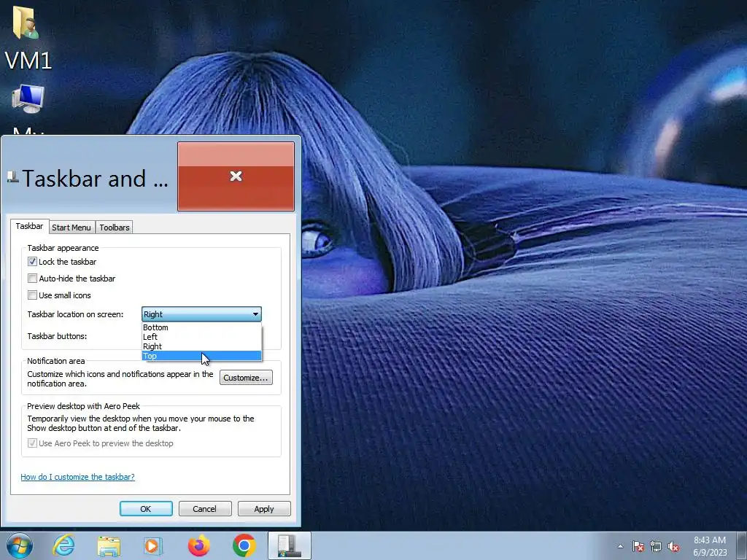The height and width of the screenshot is (560, 747).
Task: Open the Windows Start orb
Action: (x=20, y=545)
